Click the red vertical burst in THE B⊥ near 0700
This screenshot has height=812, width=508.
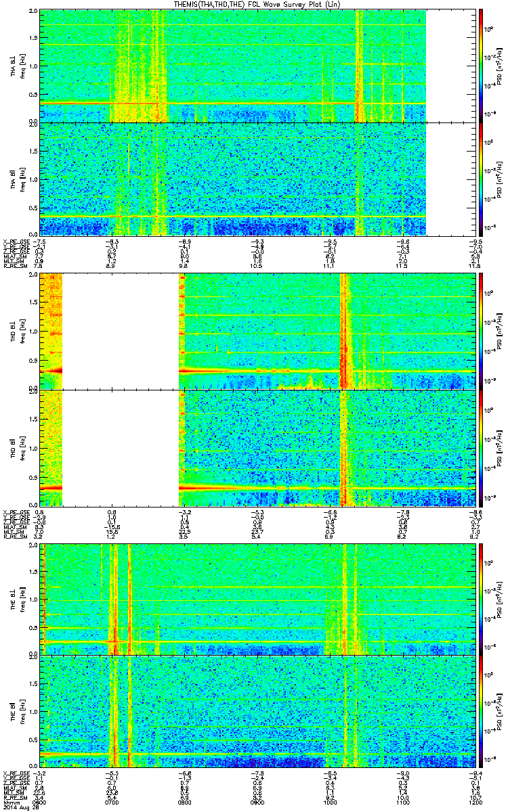(115, 599)
